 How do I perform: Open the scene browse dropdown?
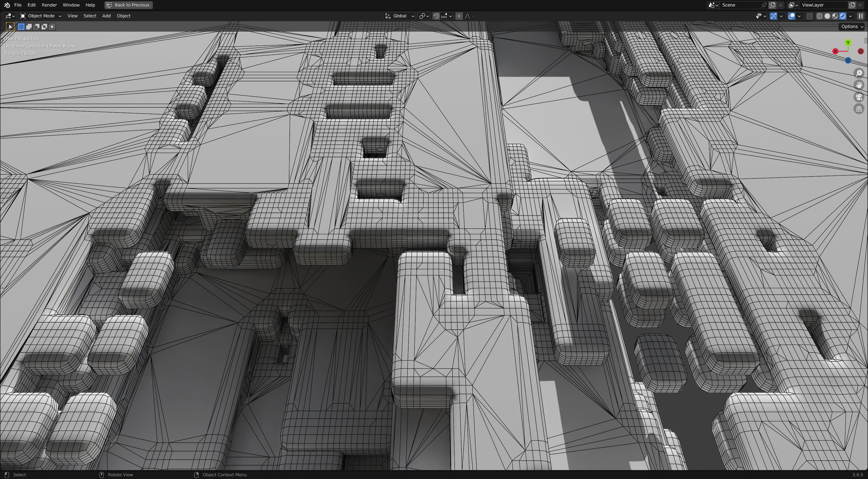tap(713, 5)
